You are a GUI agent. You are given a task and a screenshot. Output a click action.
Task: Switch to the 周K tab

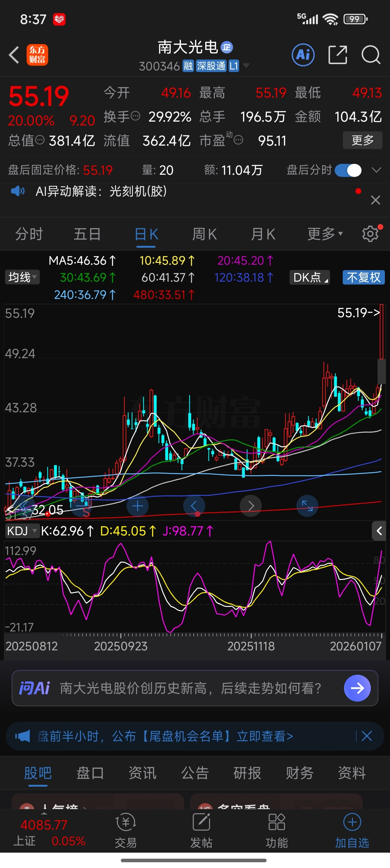pos(204,234)
